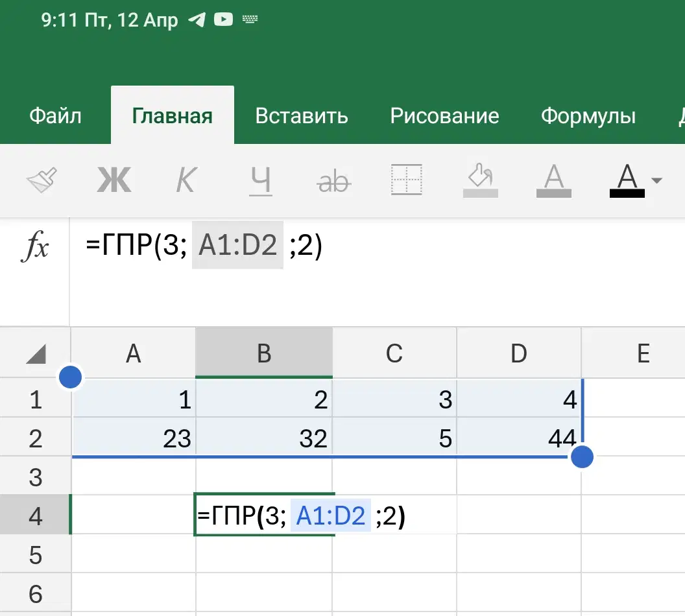Screen dimensions: 685x616
Task: Click cell B1 containing 2
Action: [264, 399]
